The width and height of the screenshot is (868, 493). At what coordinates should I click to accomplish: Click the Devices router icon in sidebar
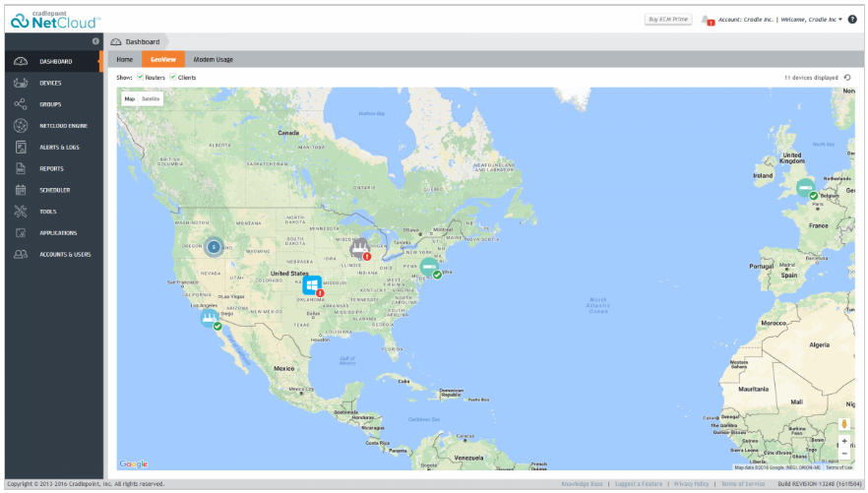(x=21, y=83)
